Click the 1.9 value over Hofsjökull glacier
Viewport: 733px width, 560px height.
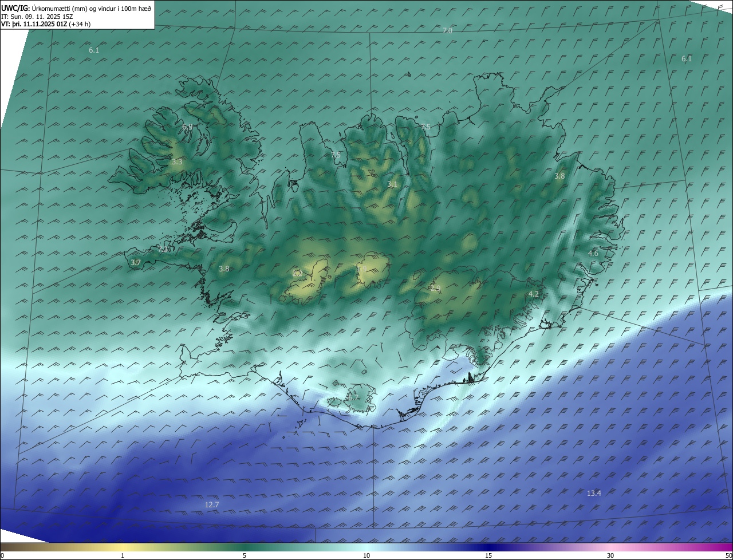pyautogui.click(x=362, y=268)
